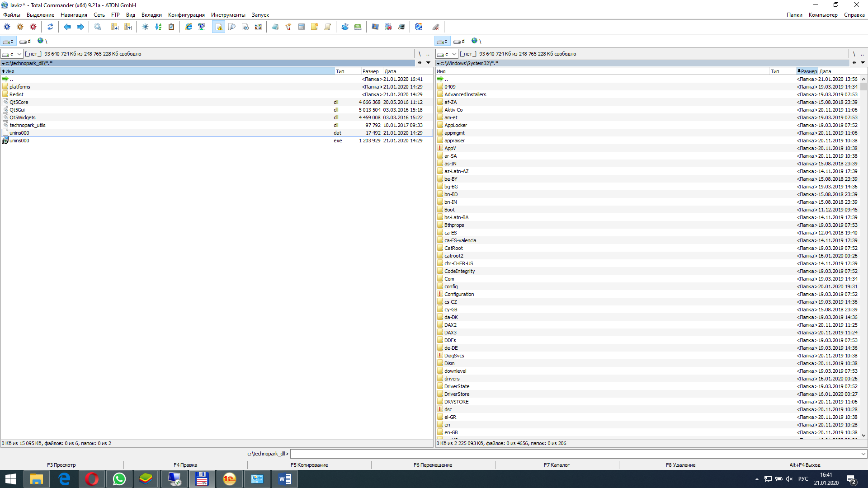Click the Internet Explorer toolbar icon
868x488 pixels.
(189, 27)
